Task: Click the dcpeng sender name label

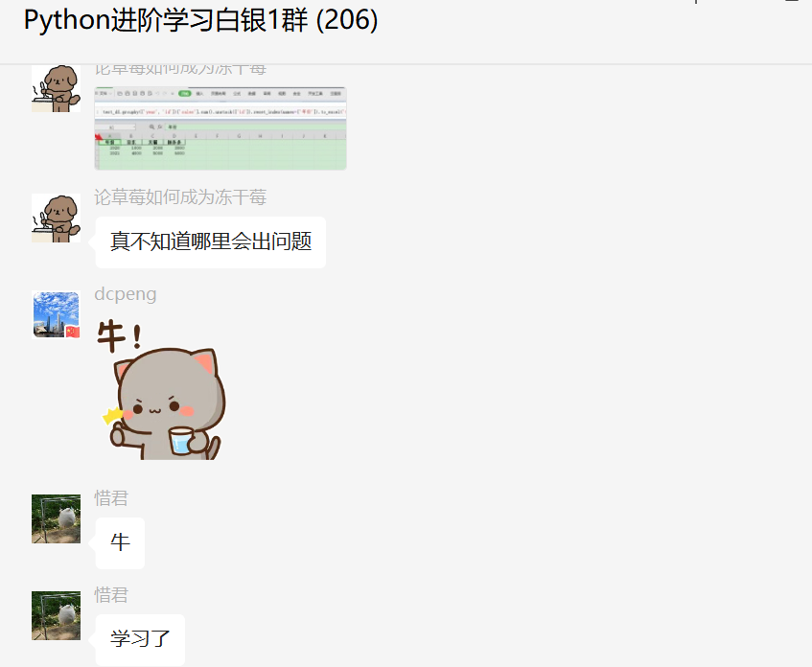Action: tap(126, 294)
